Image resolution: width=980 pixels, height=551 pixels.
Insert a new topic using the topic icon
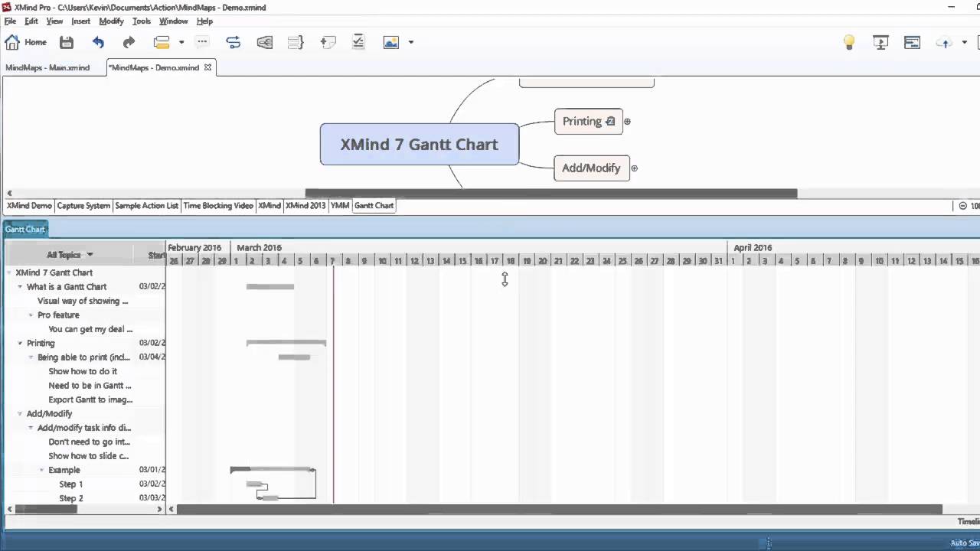162,42
